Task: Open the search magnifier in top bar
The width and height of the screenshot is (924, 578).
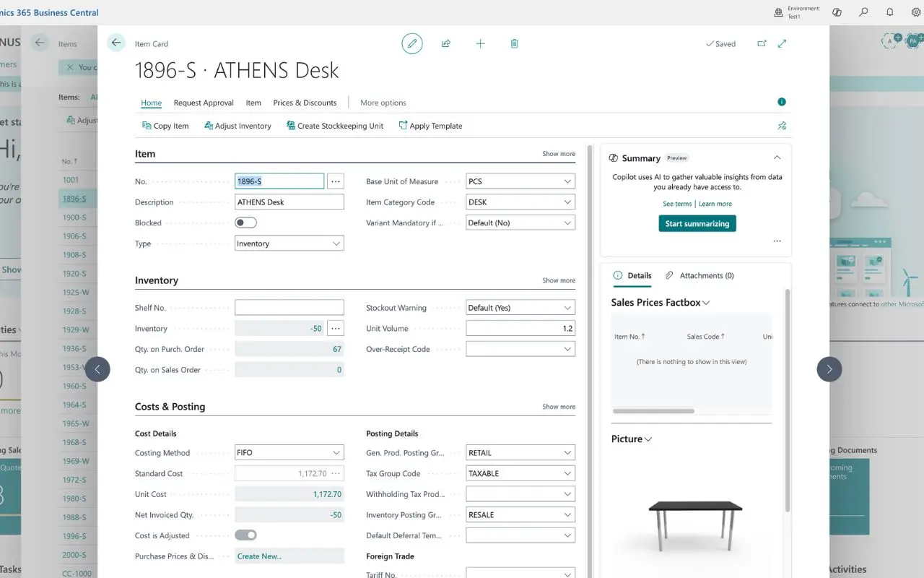Action: point(863,12)
